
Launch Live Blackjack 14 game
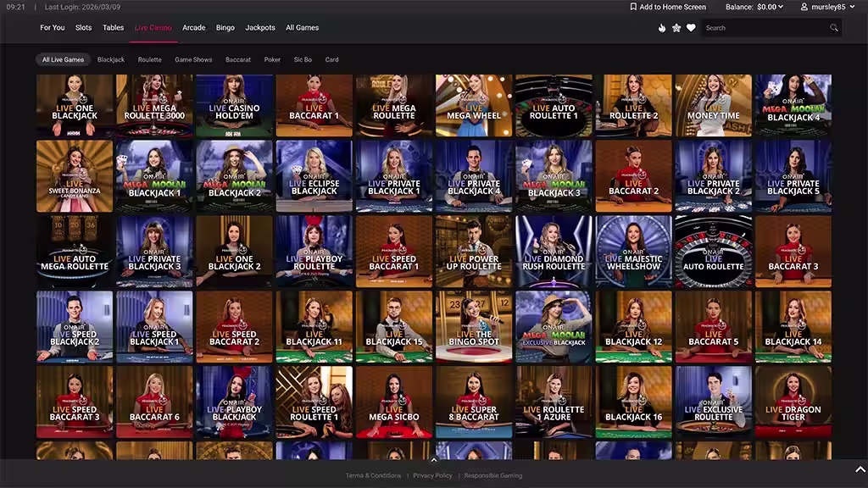click(x=793, y=327)
